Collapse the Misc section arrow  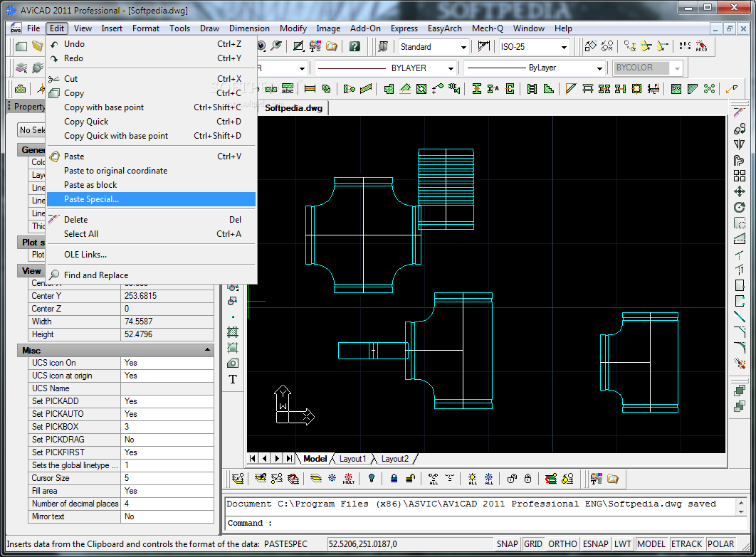[x=207, y=350]
